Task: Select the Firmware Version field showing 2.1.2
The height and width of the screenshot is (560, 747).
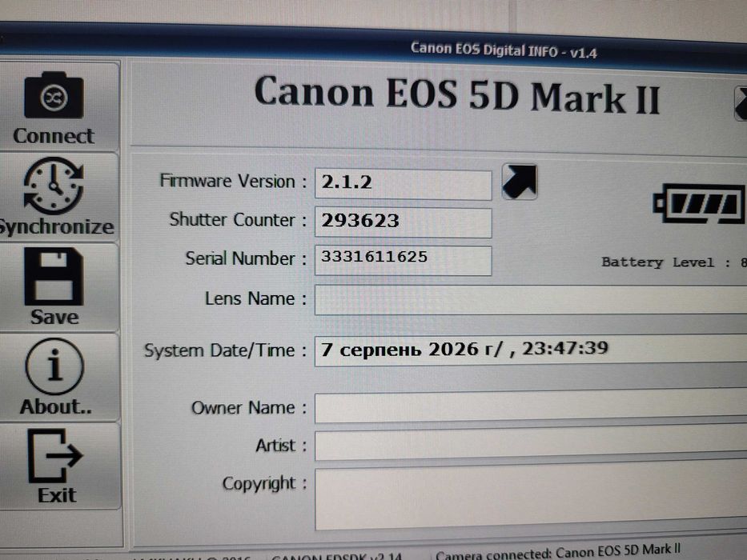Action: [x=403, y=184]
